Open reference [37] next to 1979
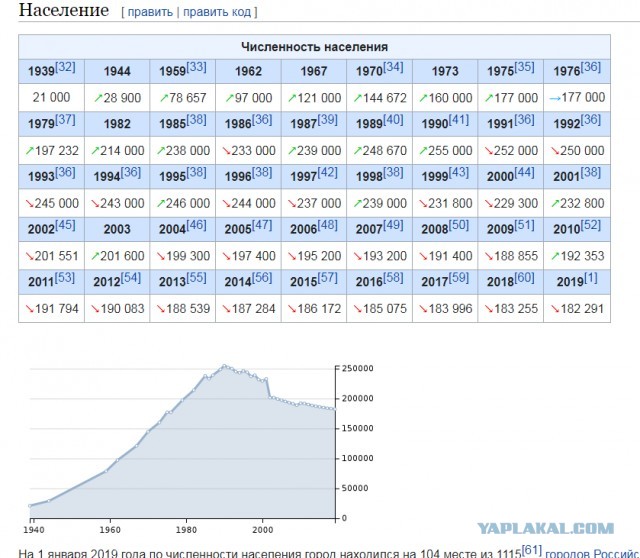The width and height of the screenshot is (640, 558). click(x=65, y=120)
